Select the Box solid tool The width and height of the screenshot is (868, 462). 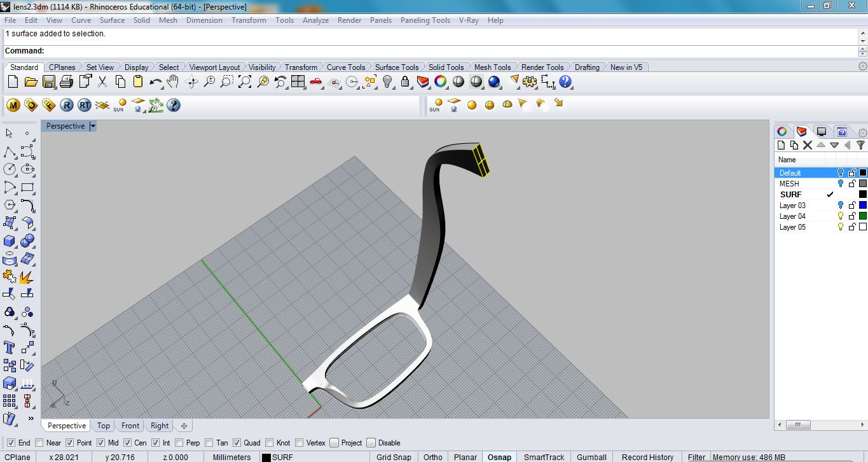(x=10, y=241)
